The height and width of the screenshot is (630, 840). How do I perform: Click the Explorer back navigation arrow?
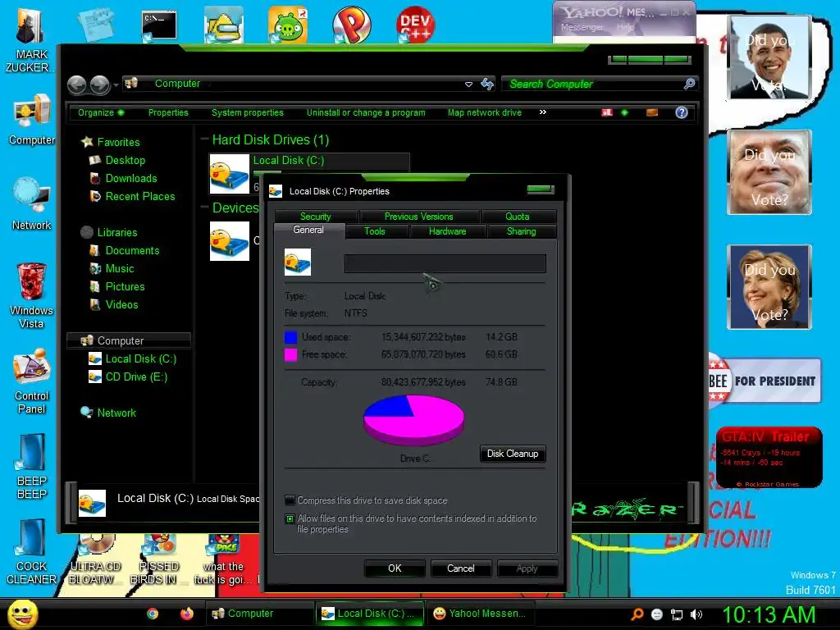point(76,84)
